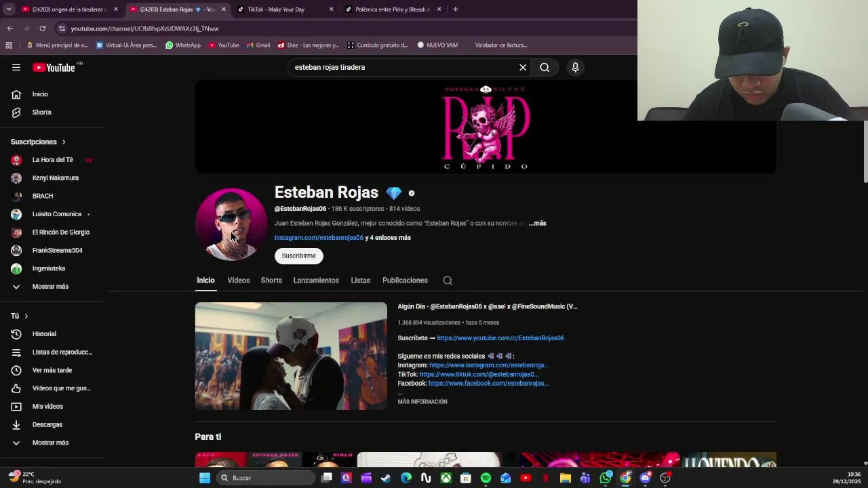Open WhatsApp from the taskbar
Screen dimensions: 868x488
(606, 478)
